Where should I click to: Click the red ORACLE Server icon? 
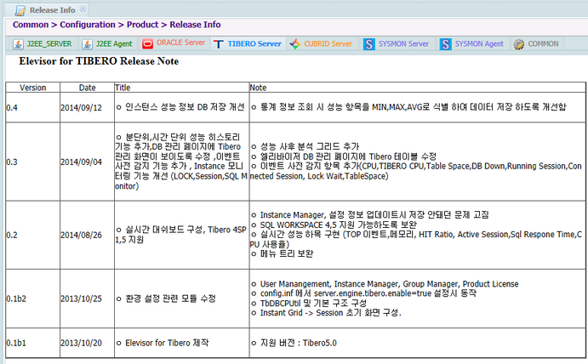pyautogui.click(x=147, y=43)
